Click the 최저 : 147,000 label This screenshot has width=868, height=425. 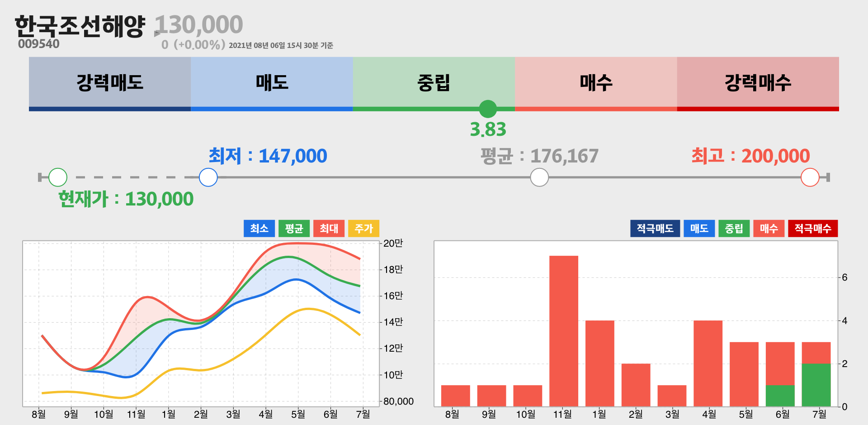tap(268, 156)
